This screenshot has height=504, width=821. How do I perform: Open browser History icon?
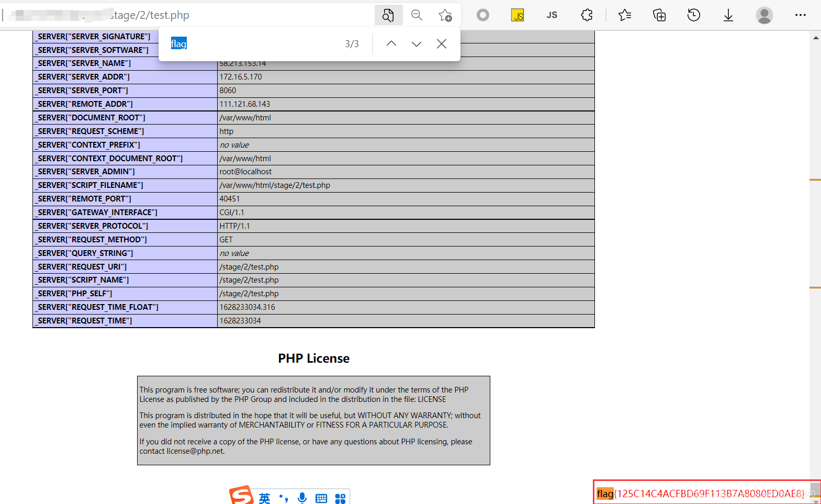click(x=694, y=15)
